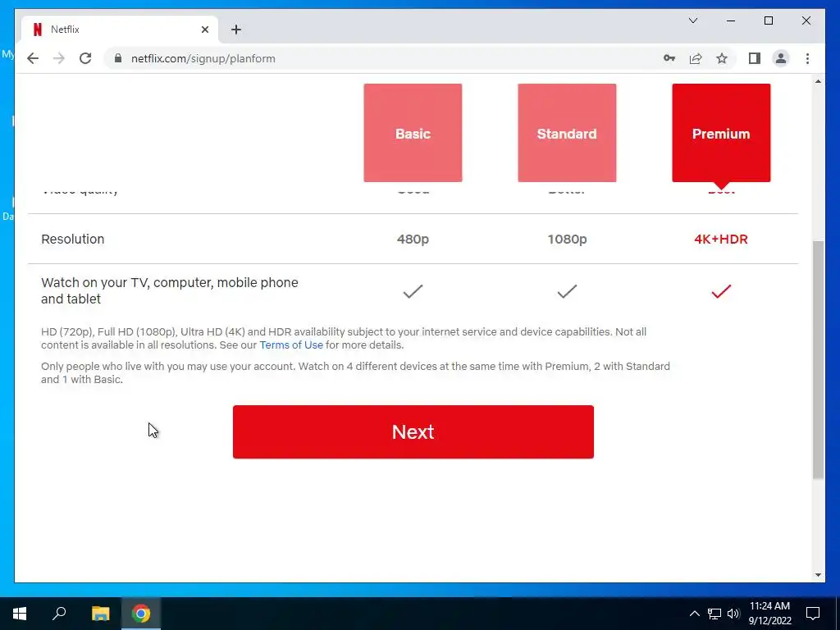Show hidden system tray icons
Viewport: 840px width, 630px height.
point(694,614)
